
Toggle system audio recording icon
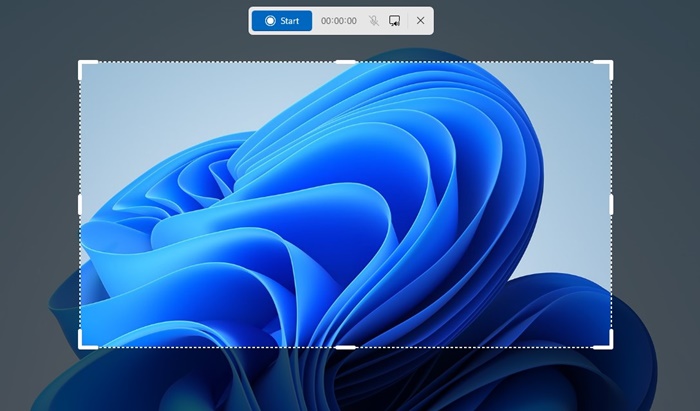395,21
